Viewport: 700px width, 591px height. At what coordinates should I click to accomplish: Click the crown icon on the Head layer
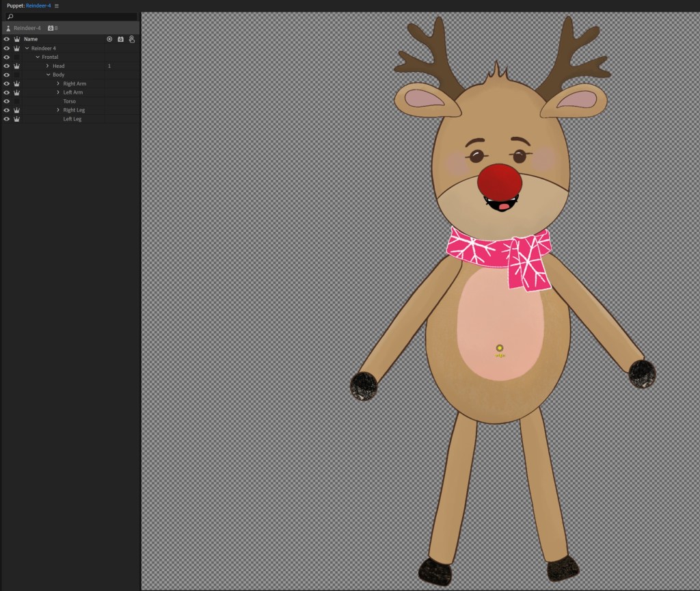[x=16, y=66]
